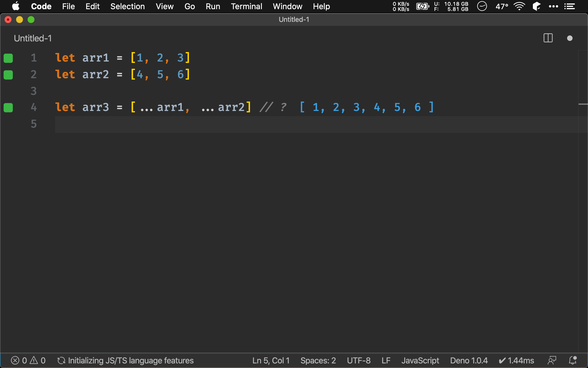Click the LF end-of-line sequence button
This screenshot has height=368, width=588.
tap(386, 360)
